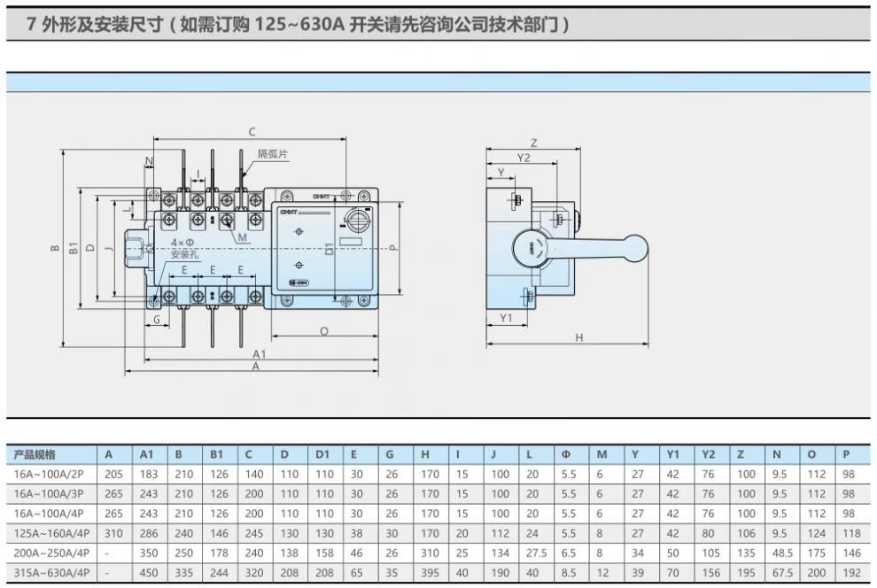Screen dimensions: 877x588
Task: Click the CHNT logo on the switch front panel
Action: pos(291,213)
